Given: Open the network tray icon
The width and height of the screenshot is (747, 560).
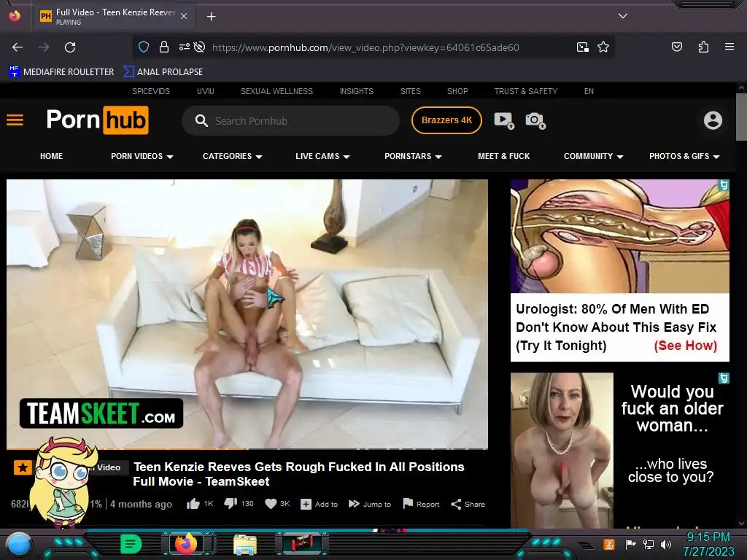Looking at the screenshot, I should point(649,544).
